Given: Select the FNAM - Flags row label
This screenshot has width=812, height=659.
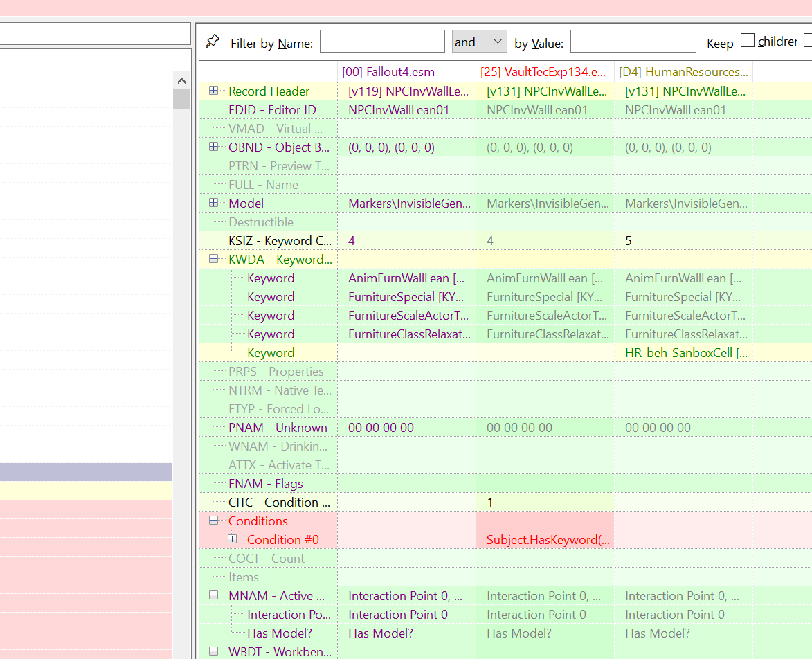Looking at the screenshot, I should [266, 483].
